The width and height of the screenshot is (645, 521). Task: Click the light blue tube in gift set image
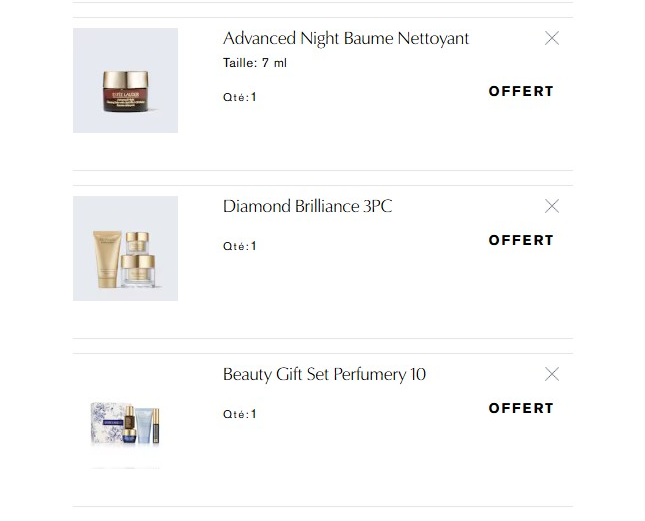coord(145,423)
